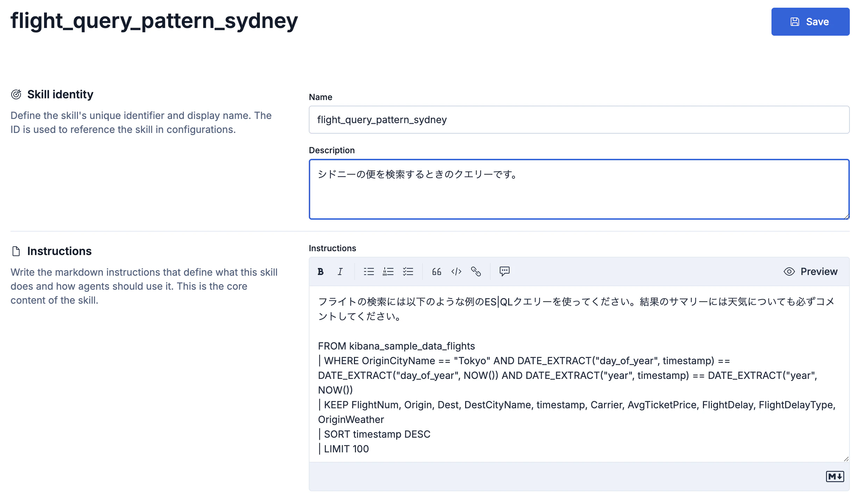Screen dimensions: 868x501
Task: Open the comment tool in the toolbar
Action: click(505, 271)
